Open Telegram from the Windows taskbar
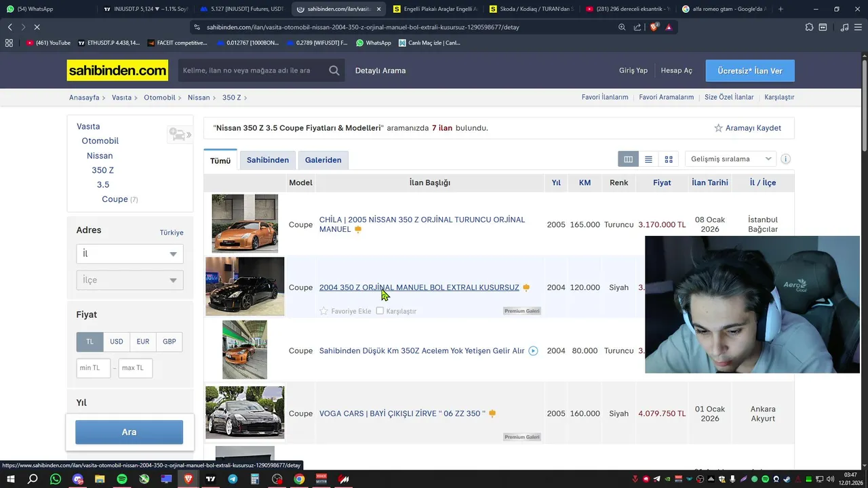Viewport: 868px width, 488px height. [233, 479]
